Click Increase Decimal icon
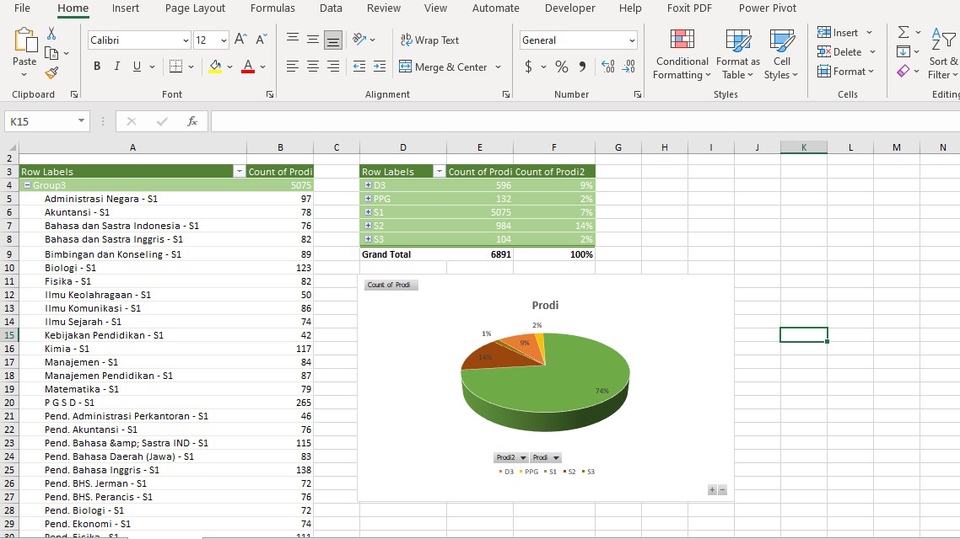The image size is (960, 539). click(x=608, y=66)
